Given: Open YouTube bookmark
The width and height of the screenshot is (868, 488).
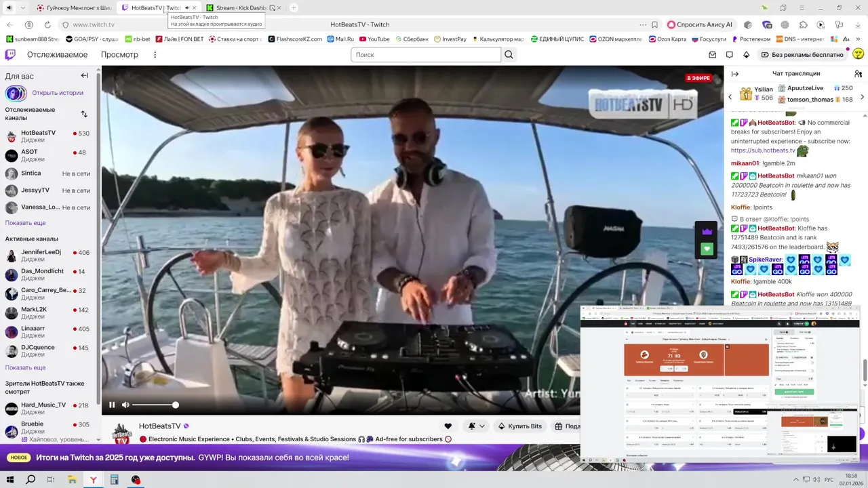Looking at the screenshot, I should (374, 39).
